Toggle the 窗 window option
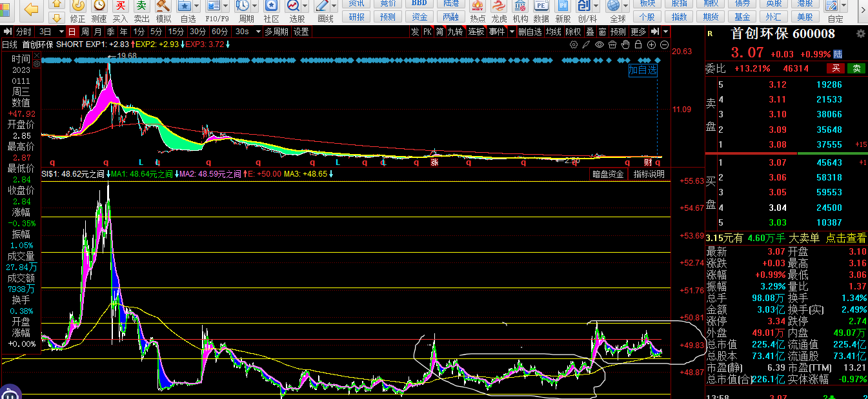868x399 pixels. [x=602, y=32]
